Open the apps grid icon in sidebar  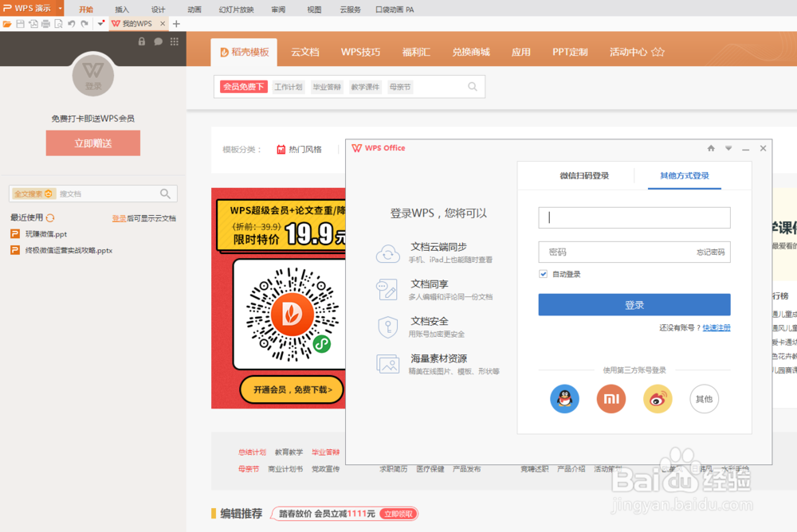coord(175,41)
